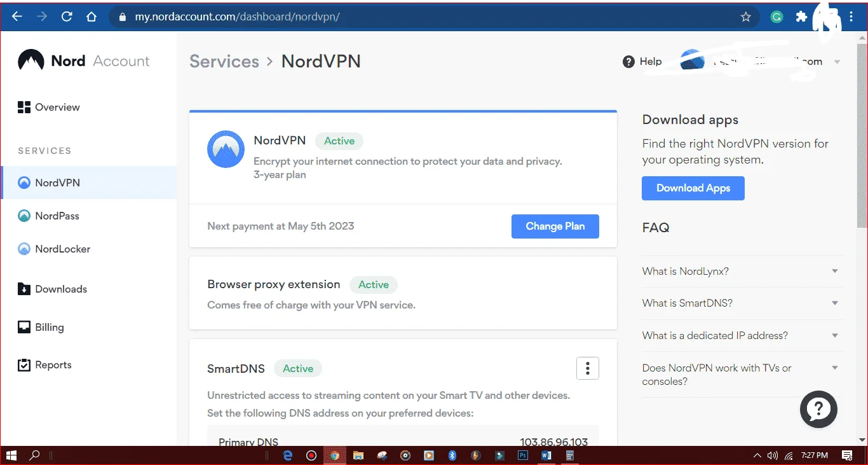Click the Services breadcrumb link
868x465 pixels.
[224, 62]
